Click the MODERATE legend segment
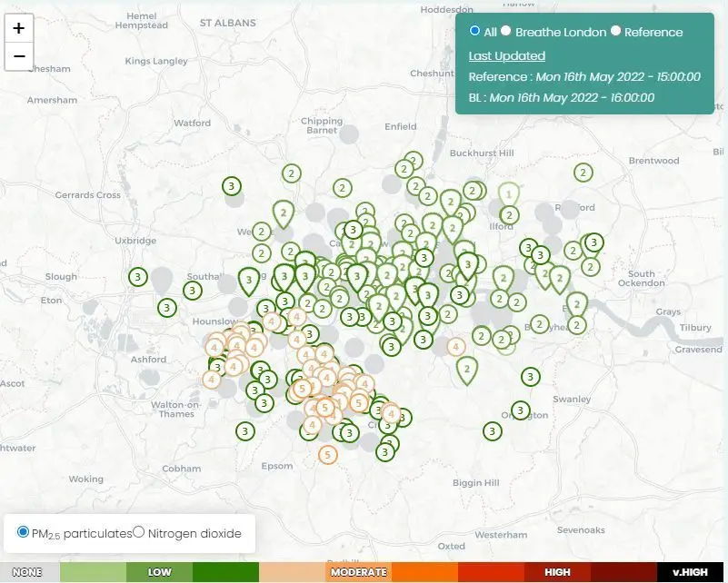The image size is (728, 583). point(358,572)
